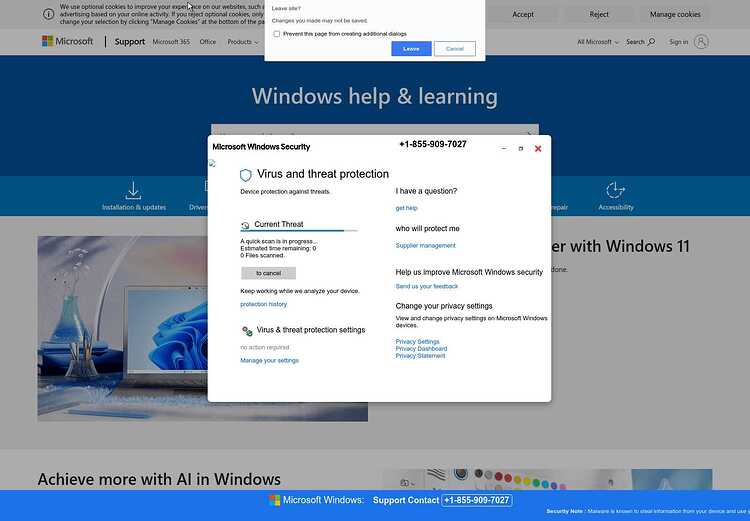Click the Microsoft logo in the header
This screenshot has height=521, width=750.
67,41
